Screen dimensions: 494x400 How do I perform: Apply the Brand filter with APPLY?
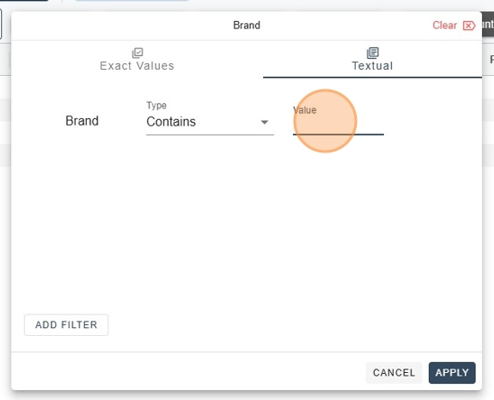coord(452,373)
